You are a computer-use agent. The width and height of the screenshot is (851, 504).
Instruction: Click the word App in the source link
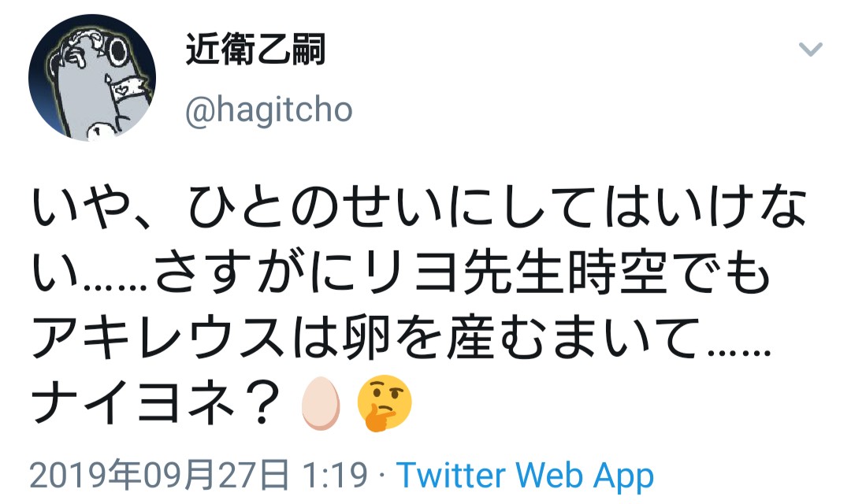623,476
